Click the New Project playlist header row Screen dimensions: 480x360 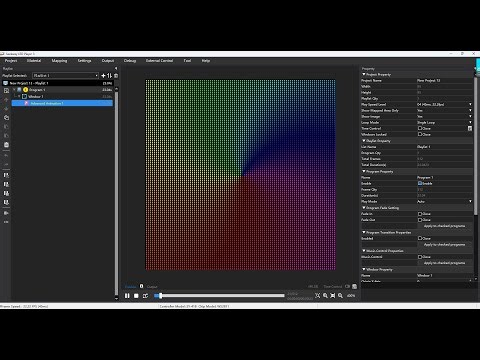pos(57,83)
